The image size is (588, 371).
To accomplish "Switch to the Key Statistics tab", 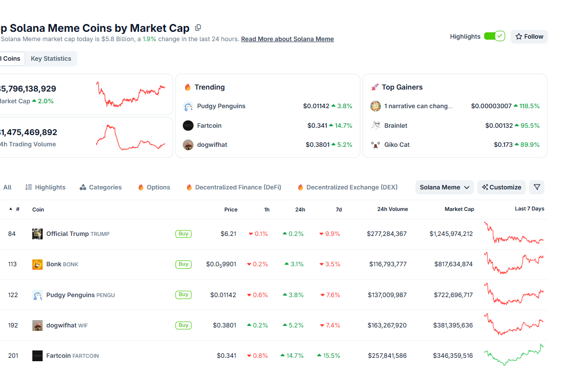I will click(51, 59).
